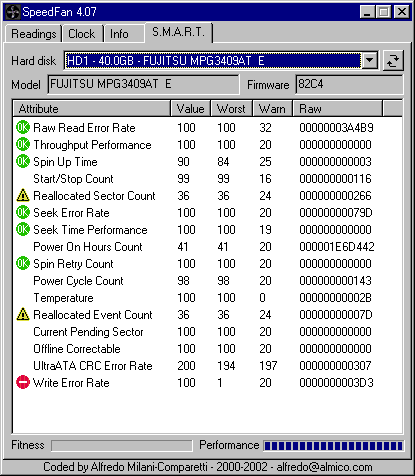The image size is (415, 476).
Task: Click raw value 000000000266
Action: click(x=335, y=196)
